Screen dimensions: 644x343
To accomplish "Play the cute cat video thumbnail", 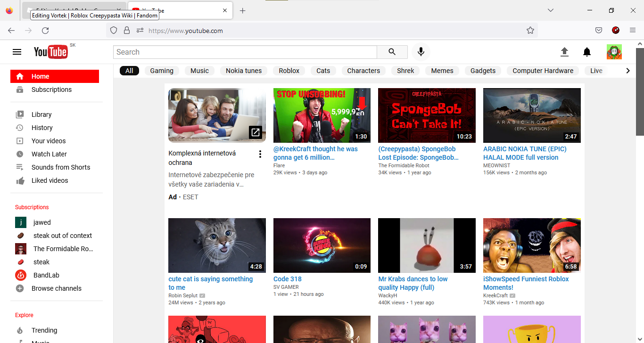I will click(x=217, y=245).
